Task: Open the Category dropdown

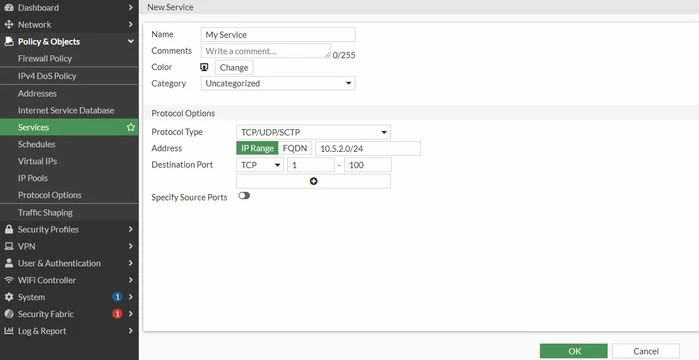Action: [278, 83]
